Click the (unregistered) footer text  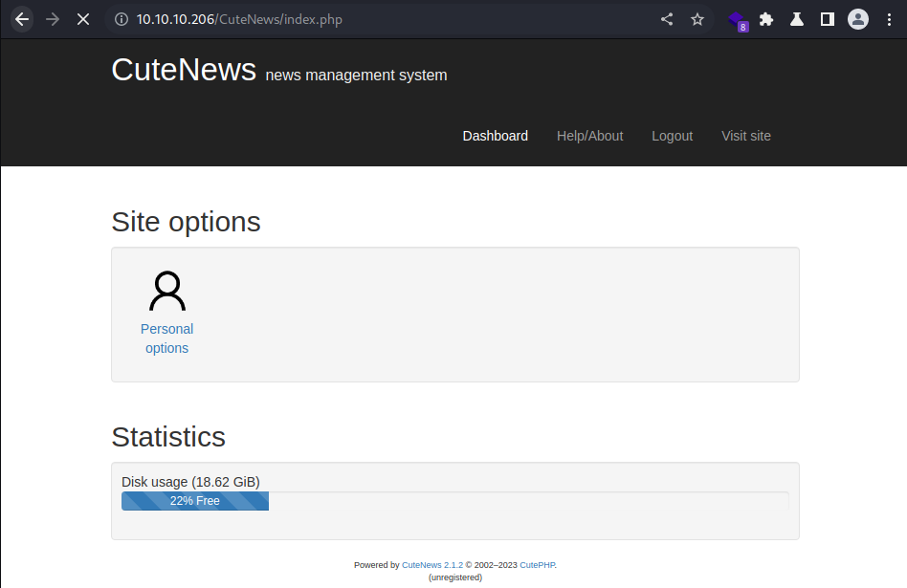(455, 577)
